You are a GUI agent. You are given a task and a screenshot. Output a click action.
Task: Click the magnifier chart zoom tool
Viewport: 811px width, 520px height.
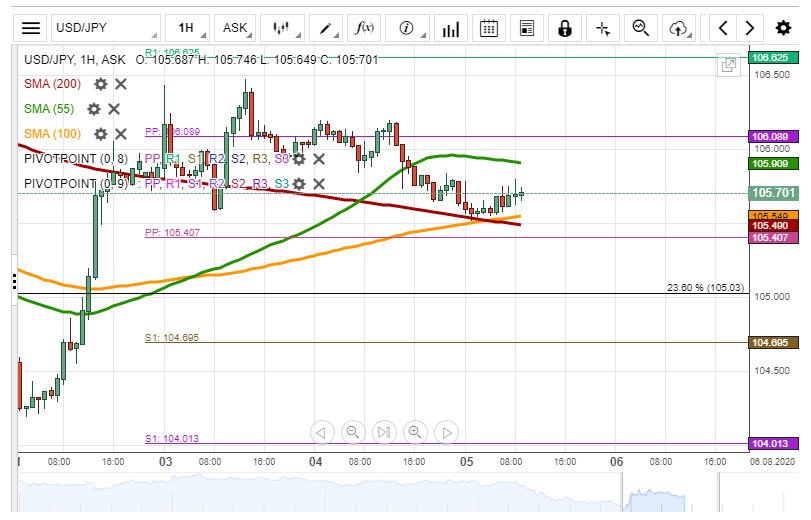641,28
